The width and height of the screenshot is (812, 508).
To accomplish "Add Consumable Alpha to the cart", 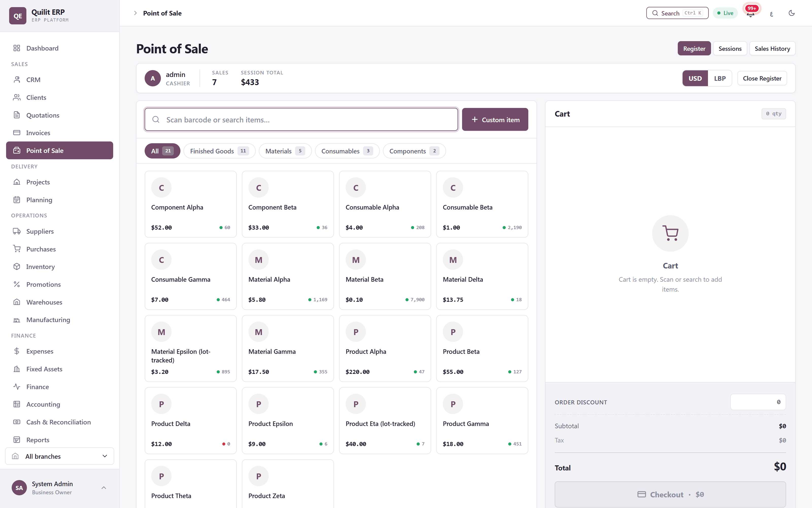I will pyautogui.click(x=385, y=204).
